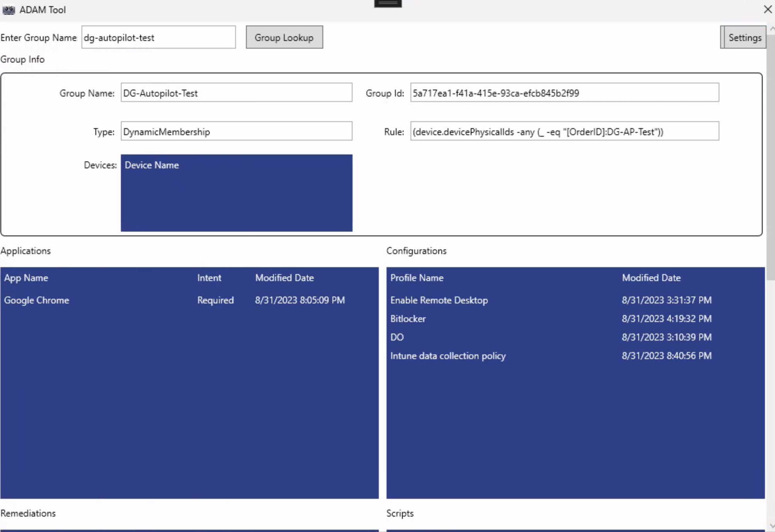775x532 pixels.
Task: Click the scrollbar up arrow
Action: (771, 29)
